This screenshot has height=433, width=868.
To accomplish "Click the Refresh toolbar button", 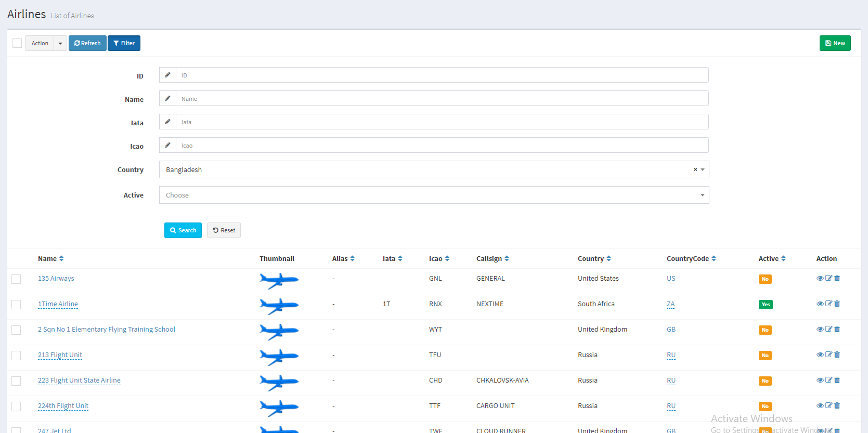I will 87,43.
